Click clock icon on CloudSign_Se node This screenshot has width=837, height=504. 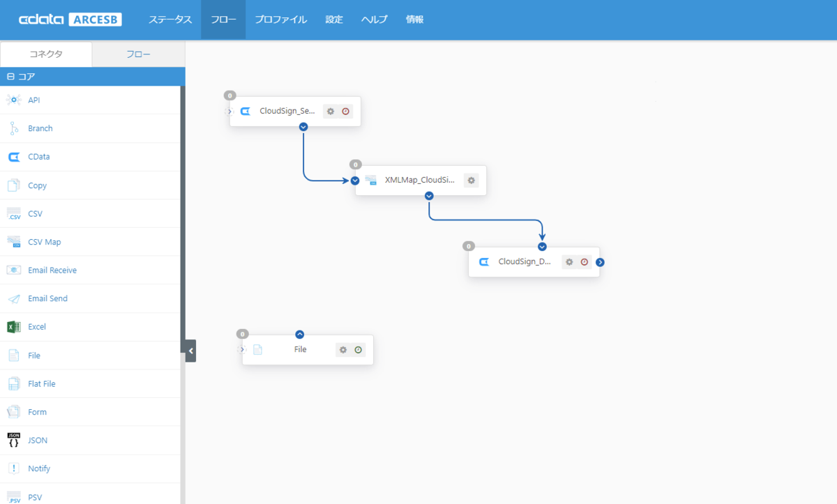pos(345,112)
